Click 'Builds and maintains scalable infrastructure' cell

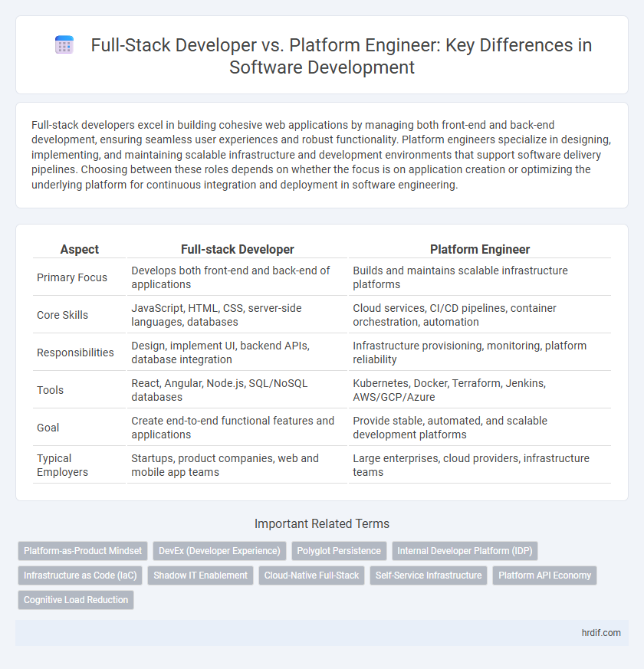click(480, 277)
